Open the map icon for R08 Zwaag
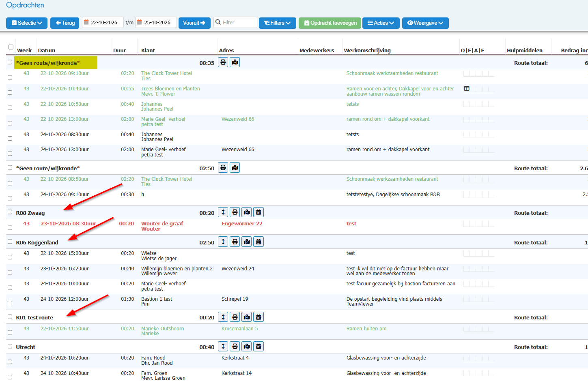The width and height of the screenshot is (588, 381). (x=247, y=212)
